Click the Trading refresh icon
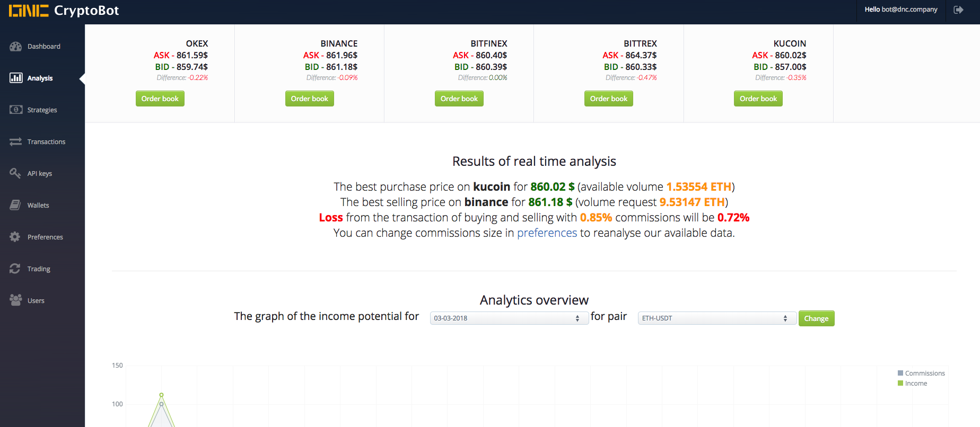This screenshot has width=980, height=427. coord(15,269)
